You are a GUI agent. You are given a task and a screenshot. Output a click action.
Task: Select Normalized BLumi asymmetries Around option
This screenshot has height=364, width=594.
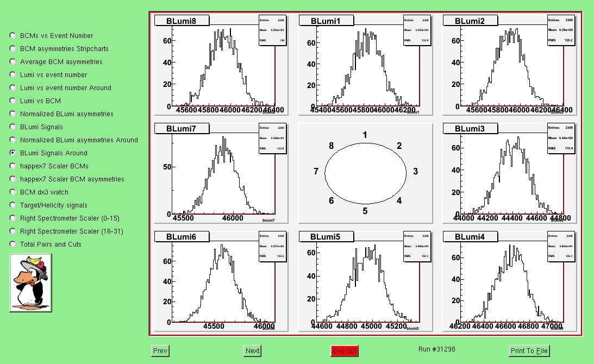pos(12,140)
